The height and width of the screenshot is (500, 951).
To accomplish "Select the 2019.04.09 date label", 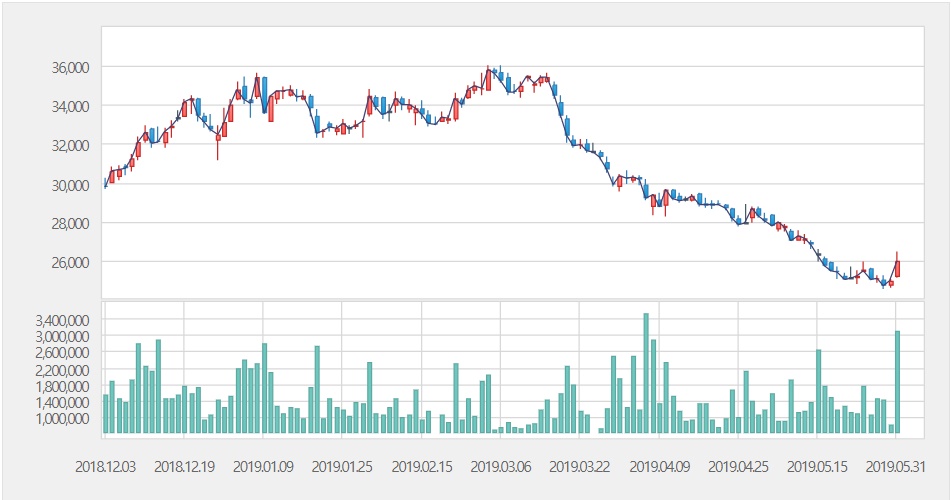I will [659, 466].
